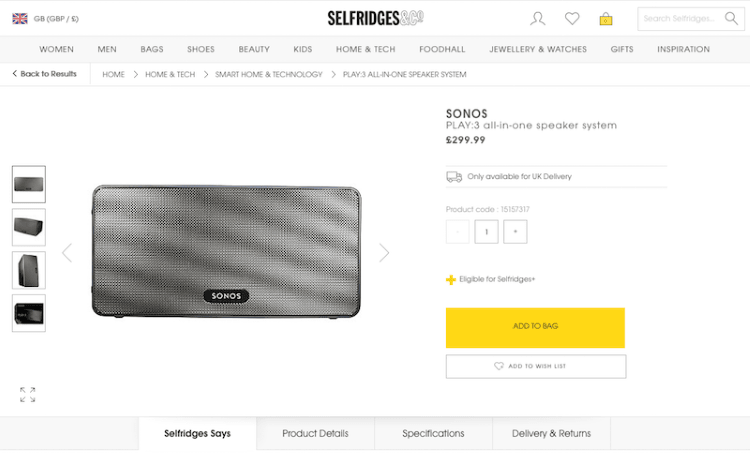Viewport: 750px width, 467px height.
Task: Open the GB (GBP / £) country selector
Action: click(46, 18)
